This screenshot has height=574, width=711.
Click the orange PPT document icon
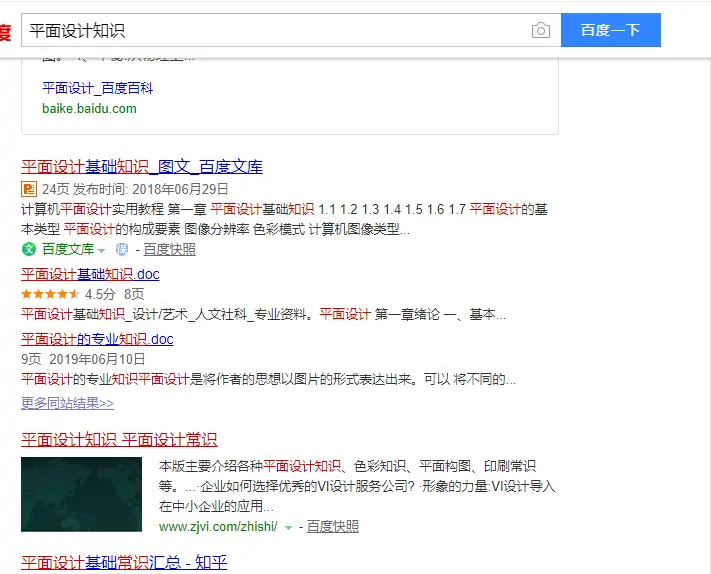click(29, 189)
